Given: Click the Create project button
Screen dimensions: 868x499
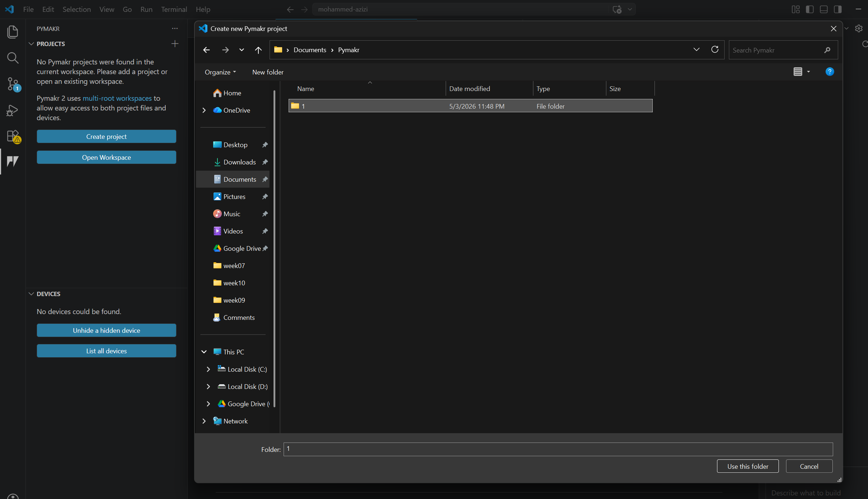Looking at the screenshot, I should pos(106,136).
